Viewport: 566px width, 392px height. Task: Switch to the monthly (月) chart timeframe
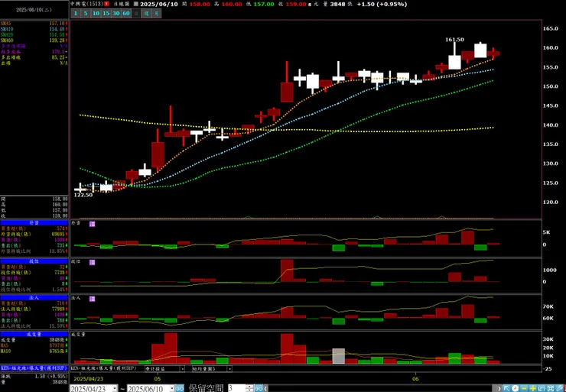[x=156, y=13]
